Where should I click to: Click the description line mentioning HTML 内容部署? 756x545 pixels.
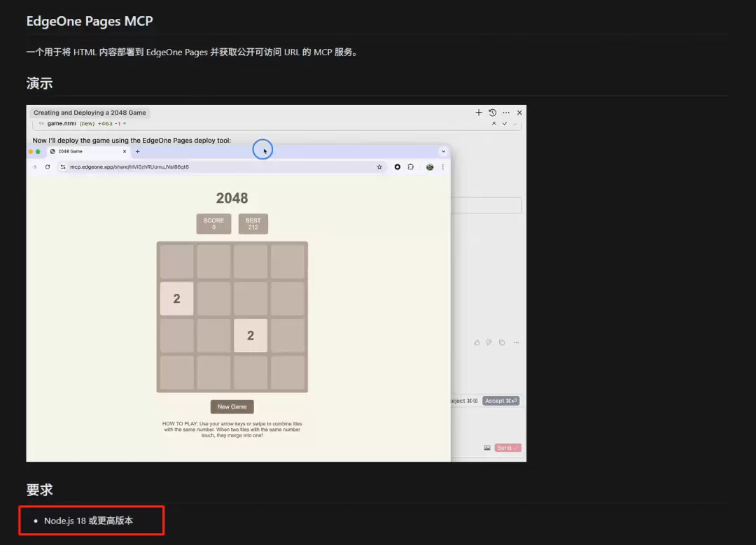click(x=193, y=52)
